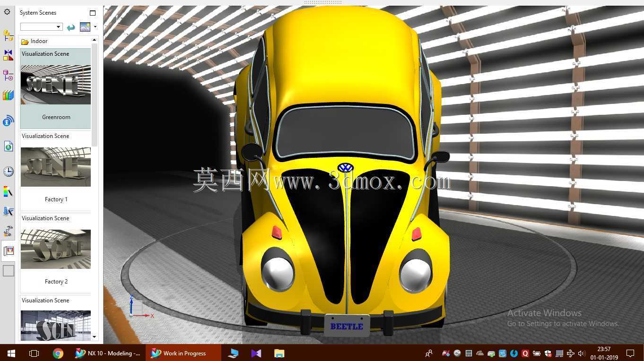Image resolution: width=644 pixels, height=361 pixels.
Task: Click the Factory 2 label text
Action: pos(56,282)
